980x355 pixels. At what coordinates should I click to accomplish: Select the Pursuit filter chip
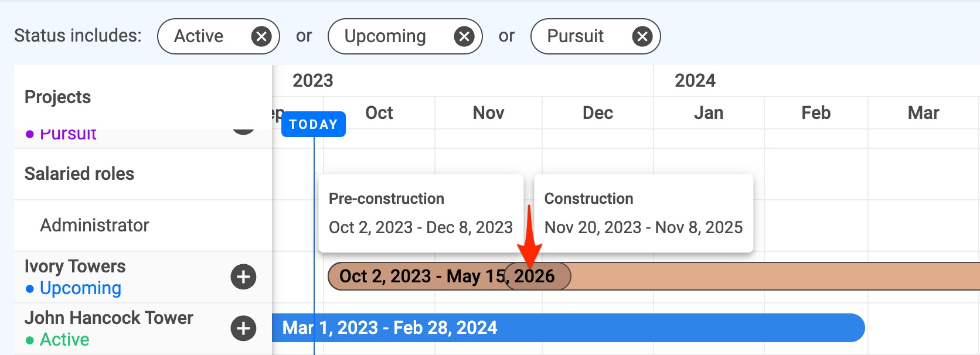[596, 36]
